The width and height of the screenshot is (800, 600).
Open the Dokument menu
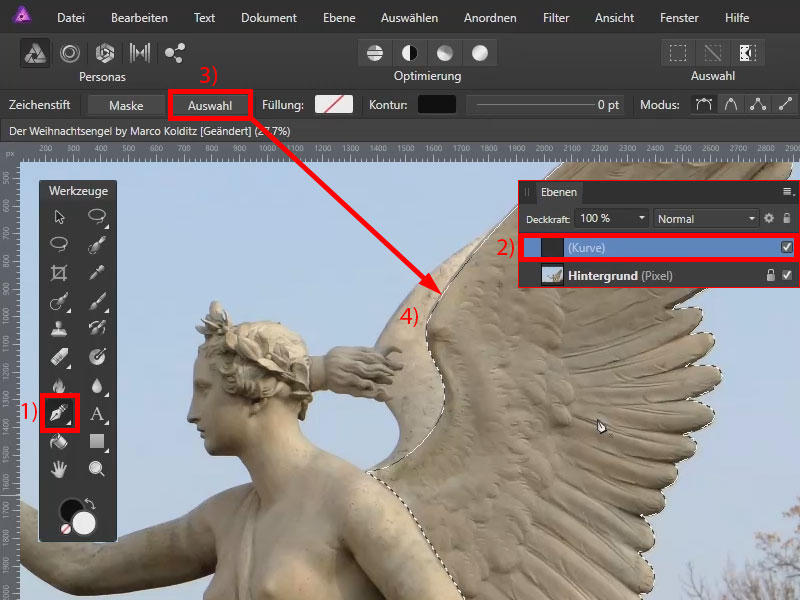[x=269, y=18]
